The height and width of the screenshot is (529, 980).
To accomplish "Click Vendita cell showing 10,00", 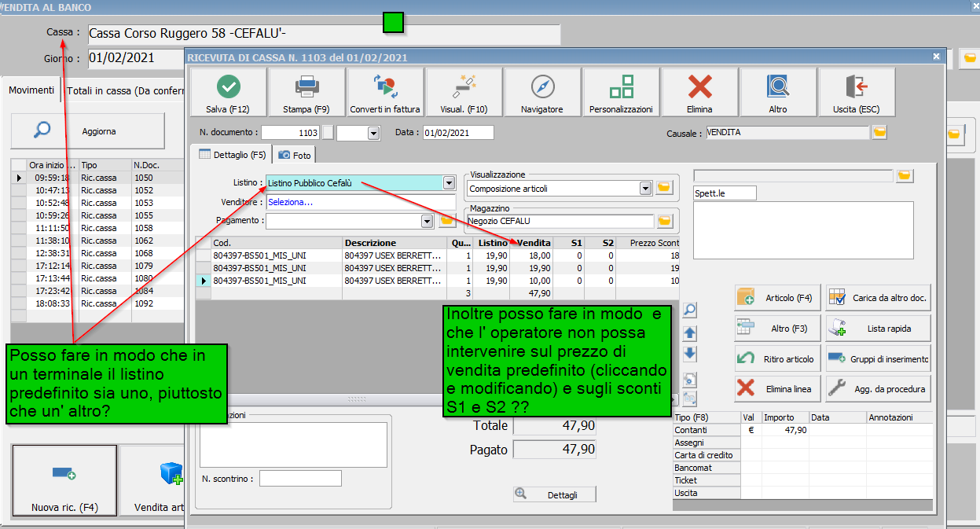I will (x=531, y=281).
